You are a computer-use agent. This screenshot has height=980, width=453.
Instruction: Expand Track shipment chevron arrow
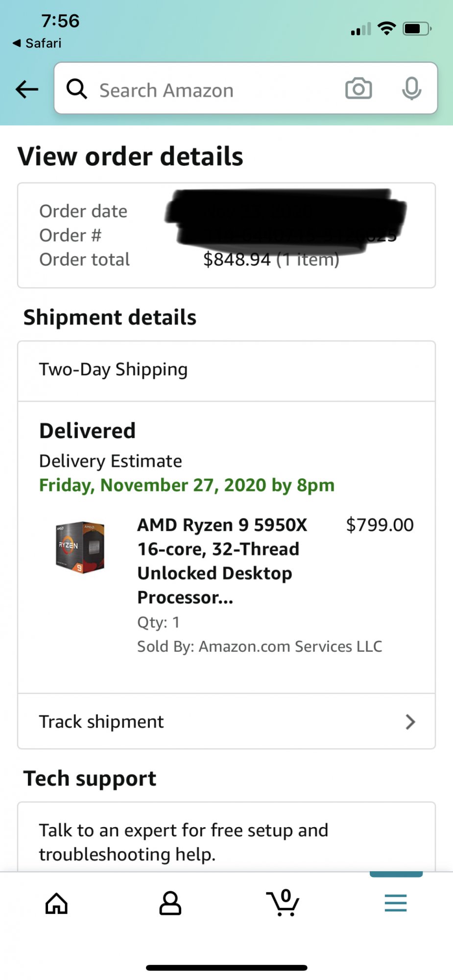tap(410, 721)
